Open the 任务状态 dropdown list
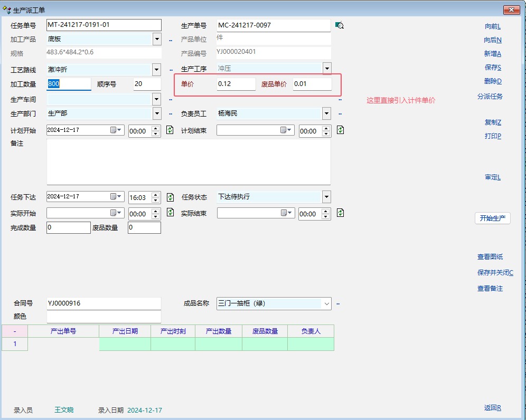The width and height of the screenshot is (526, 420). [326, 197]
